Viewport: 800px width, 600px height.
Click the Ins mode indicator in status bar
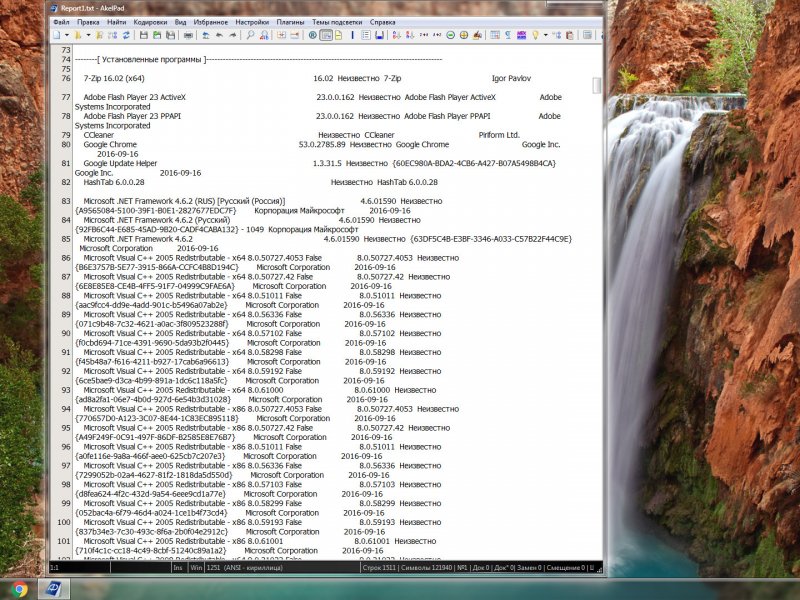tap(178, 567)
